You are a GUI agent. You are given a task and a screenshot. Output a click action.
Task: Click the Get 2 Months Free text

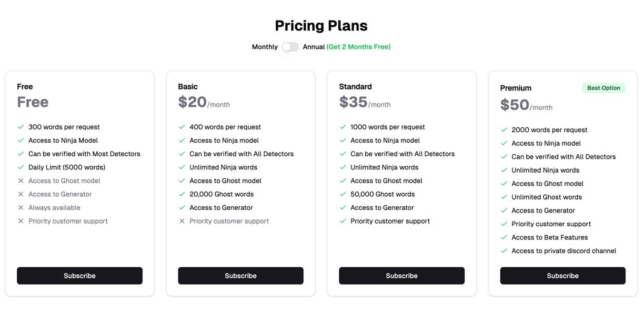[x=358, y=47]
